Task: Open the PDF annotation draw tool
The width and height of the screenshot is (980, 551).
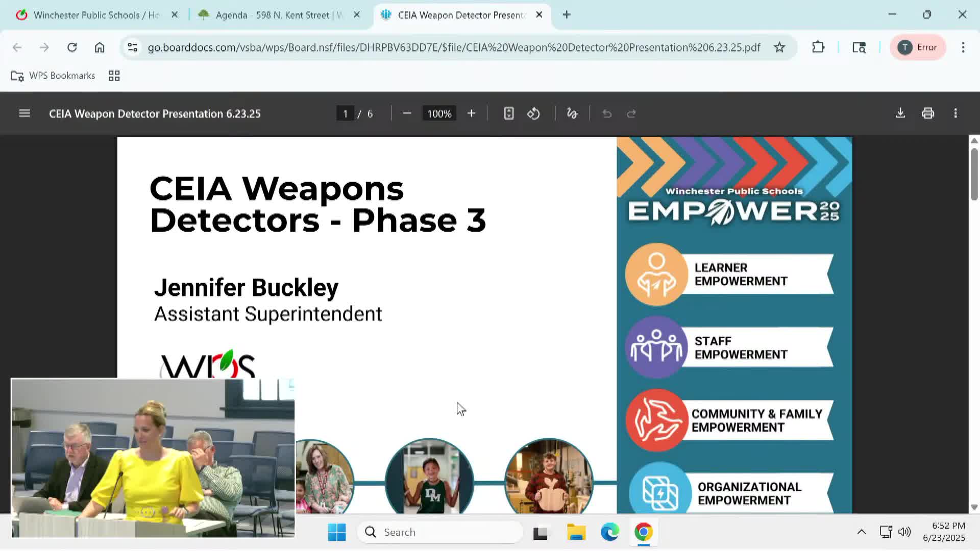Action: click(572, 113)
